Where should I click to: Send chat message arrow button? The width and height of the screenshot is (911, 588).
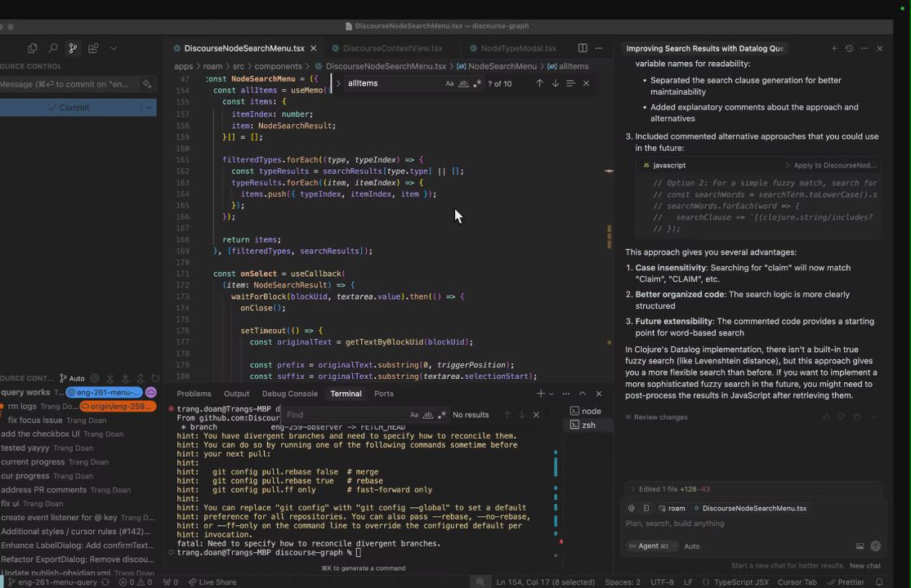point(876,546)
